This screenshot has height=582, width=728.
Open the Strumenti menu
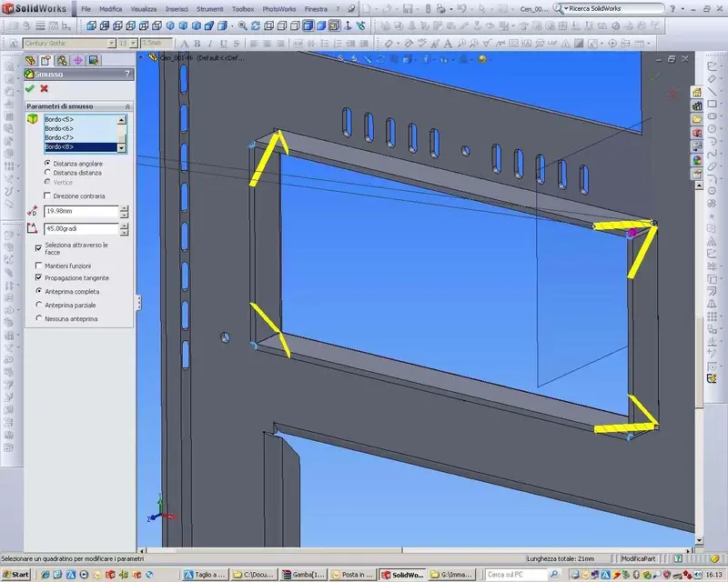click(x=210, y=9)
